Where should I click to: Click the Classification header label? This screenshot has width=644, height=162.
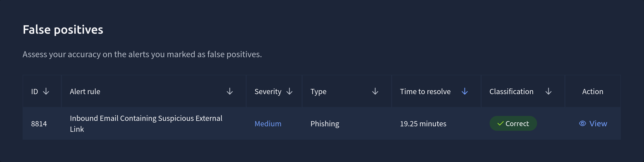tap(511, 91)
